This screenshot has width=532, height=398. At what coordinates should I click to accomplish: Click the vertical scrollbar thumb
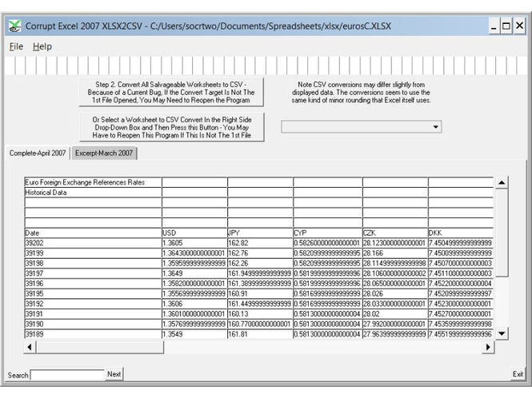(502, 233)
